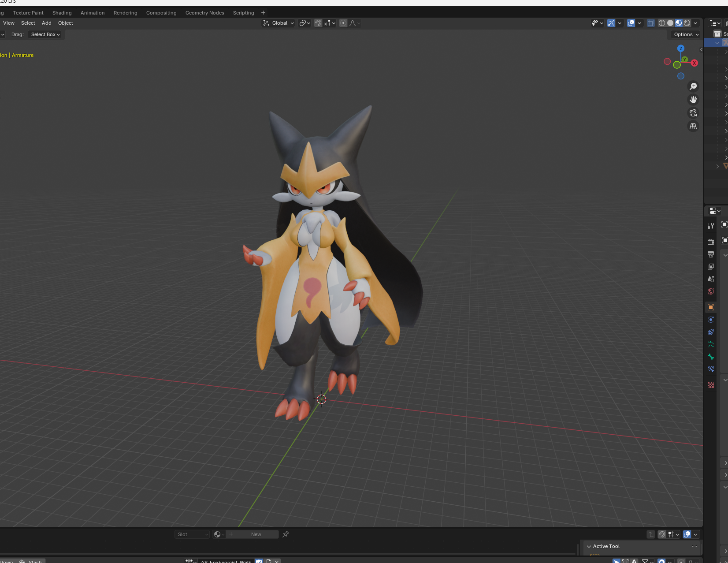Open the Bone properties tab
Screen dimensions: 728x563
tap(711, 357)
